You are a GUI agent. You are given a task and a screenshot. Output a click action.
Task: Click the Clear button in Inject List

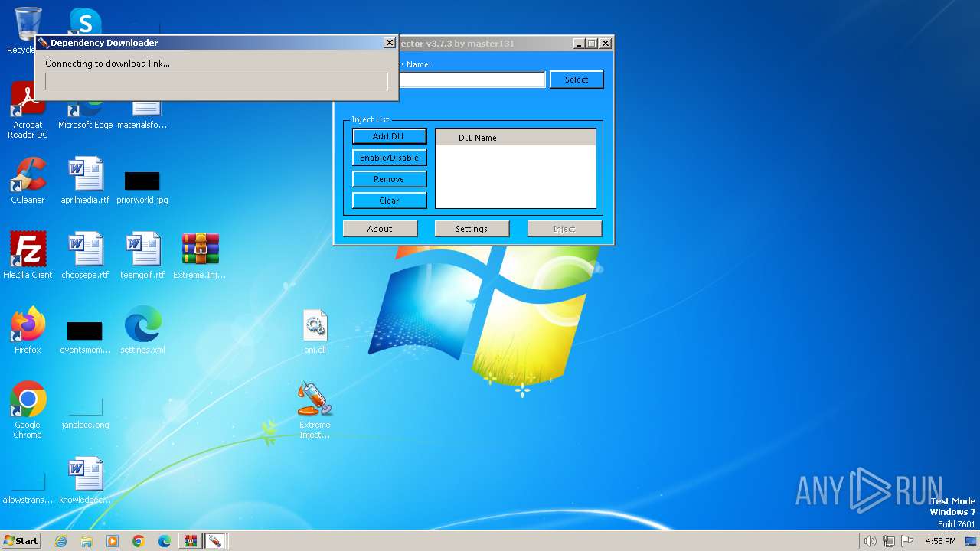pos(389,201)
